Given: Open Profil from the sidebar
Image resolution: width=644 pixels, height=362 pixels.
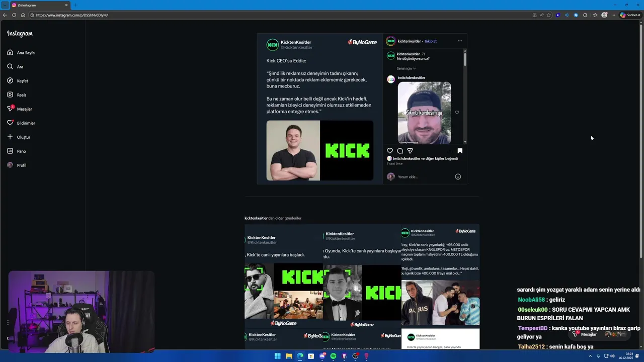Looking at the screenshot, I should pos(17,165).
